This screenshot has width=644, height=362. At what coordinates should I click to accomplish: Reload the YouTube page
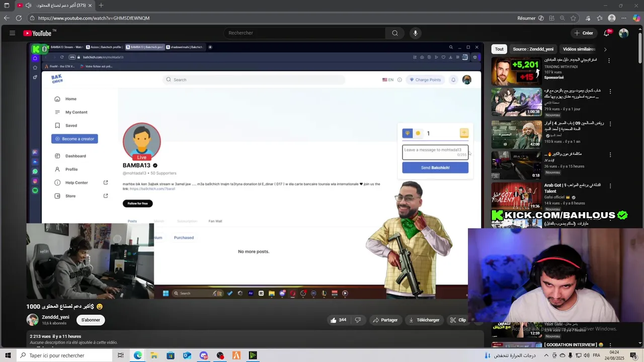pyautogui.click(x=19, y=18)
